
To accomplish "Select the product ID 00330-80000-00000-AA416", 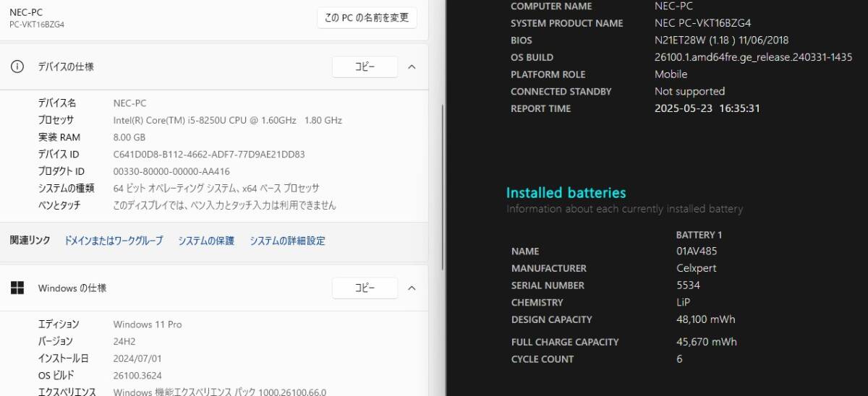I will [171, 171].
